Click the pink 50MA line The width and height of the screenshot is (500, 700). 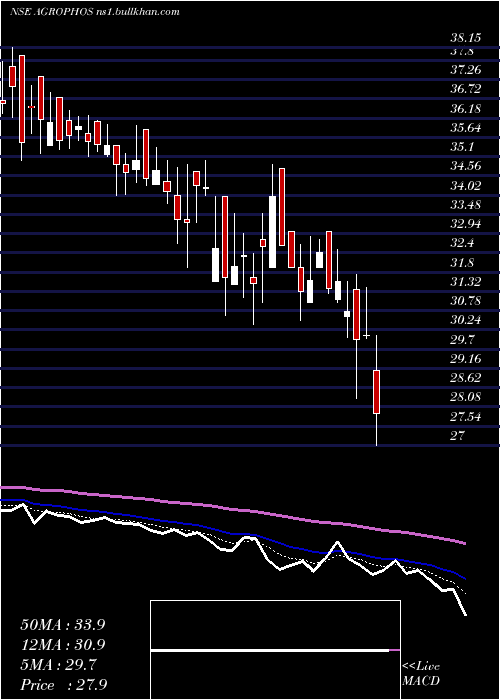coord(232,509)
